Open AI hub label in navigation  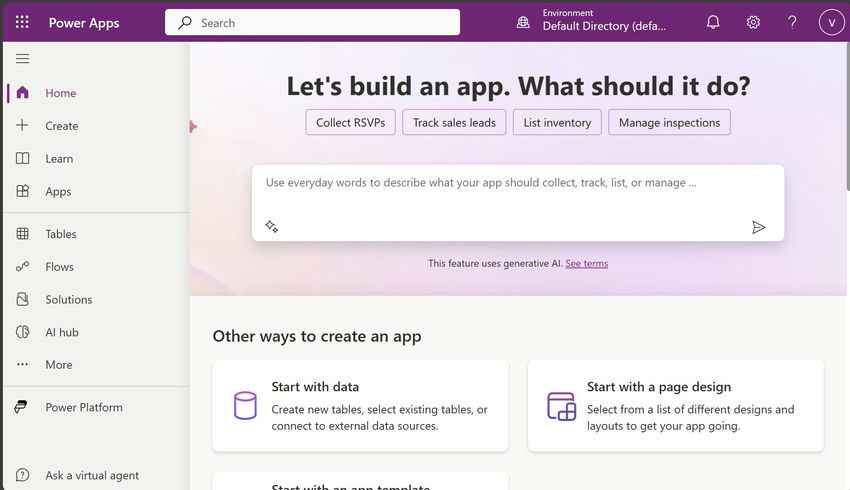point(62,332)
